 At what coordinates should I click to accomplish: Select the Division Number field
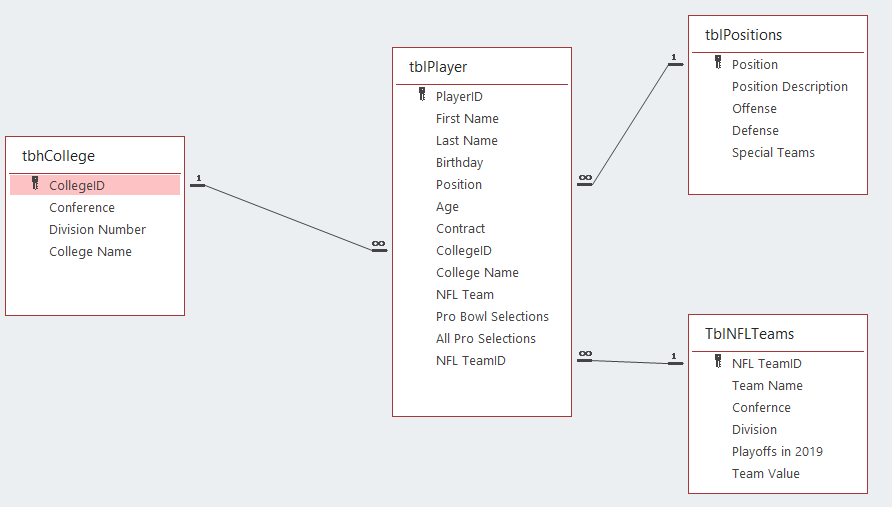[95, 230]
